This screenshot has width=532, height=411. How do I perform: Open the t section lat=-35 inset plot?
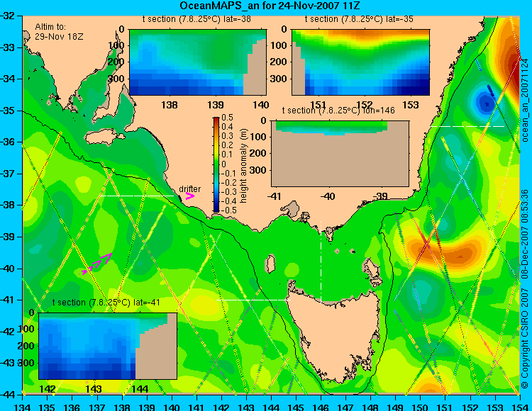pos(360,62)
